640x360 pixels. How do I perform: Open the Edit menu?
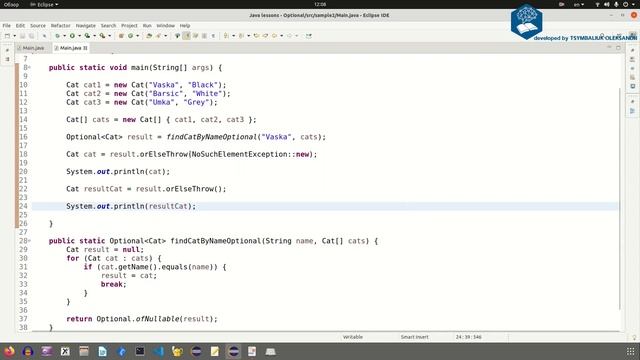[x=20, y=25]
